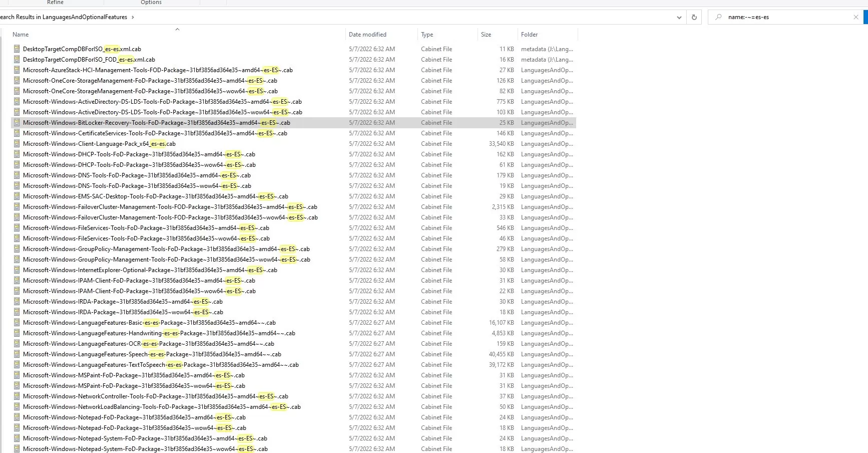Screen dimensions: 868x453
Task: Click the magnifier search icon
Action: (718, 17)
